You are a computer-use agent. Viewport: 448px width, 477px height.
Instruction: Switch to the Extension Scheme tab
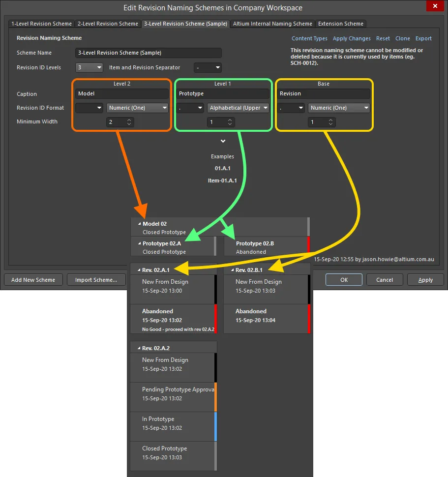click(x=341, y=24)
